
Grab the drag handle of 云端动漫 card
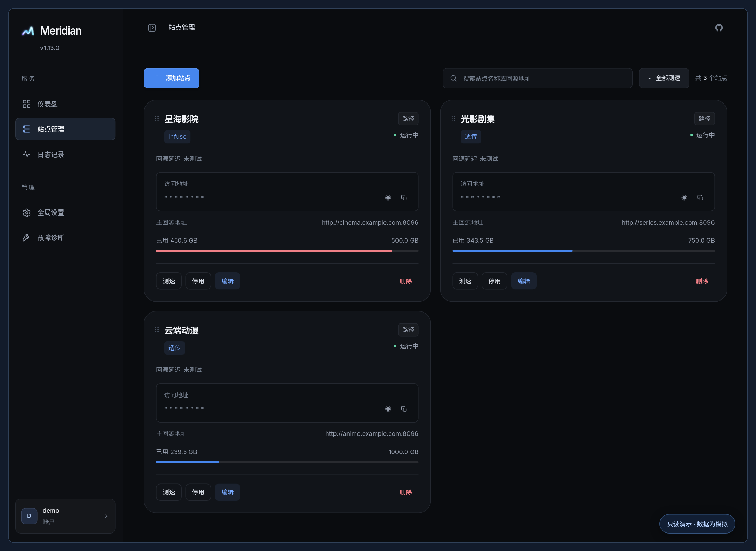click(x=157, y=329)
